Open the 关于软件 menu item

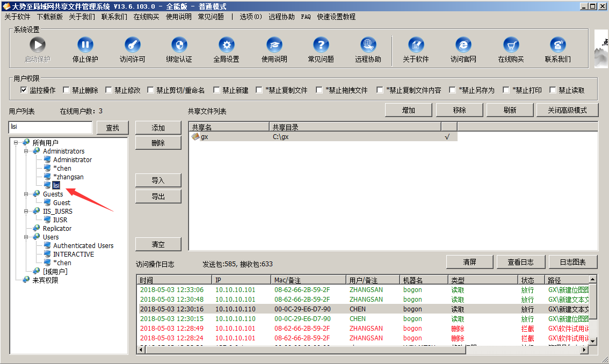click(17, 17)
